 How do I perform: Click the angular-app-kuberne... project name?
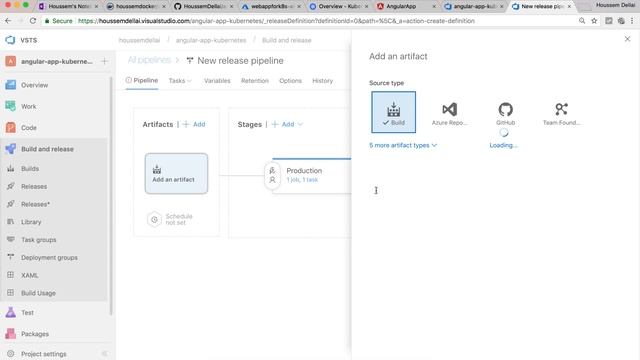click(57, 61)
